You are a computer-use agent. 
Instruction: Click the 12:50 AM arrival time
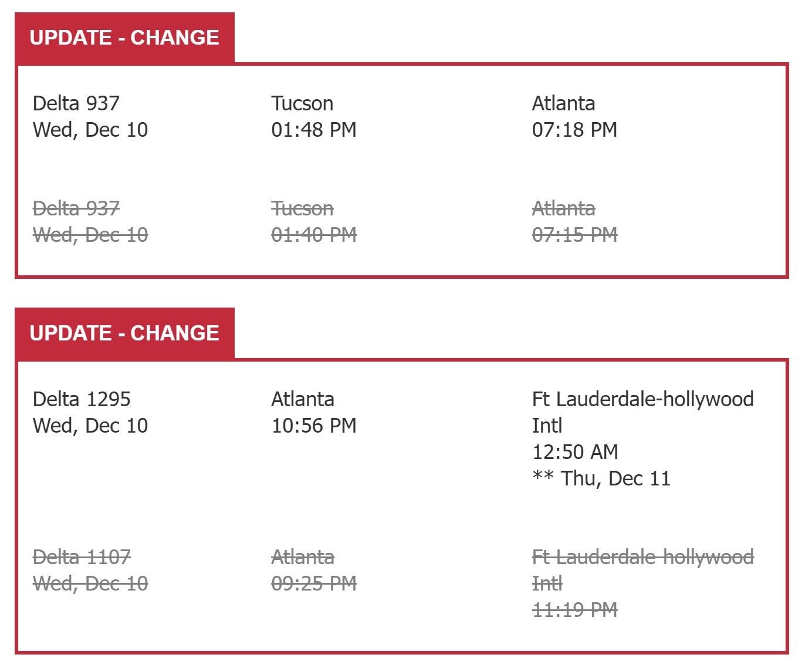coord(575,452)
